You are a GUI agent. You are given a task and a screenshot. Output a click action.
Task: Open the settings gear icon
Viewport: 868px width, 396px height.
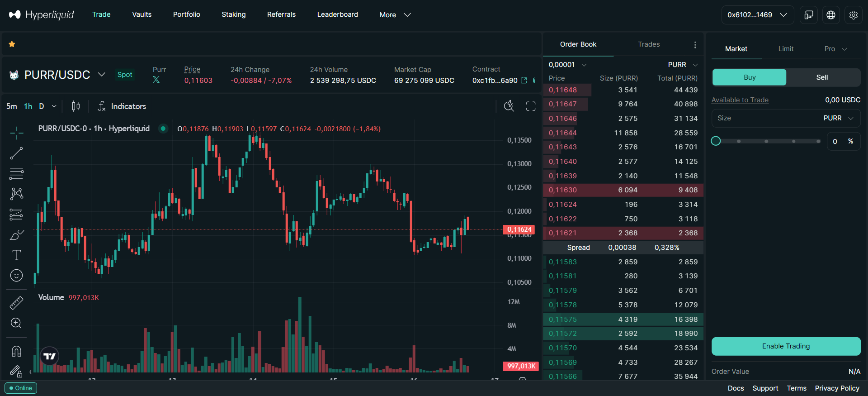coord(853,15)
